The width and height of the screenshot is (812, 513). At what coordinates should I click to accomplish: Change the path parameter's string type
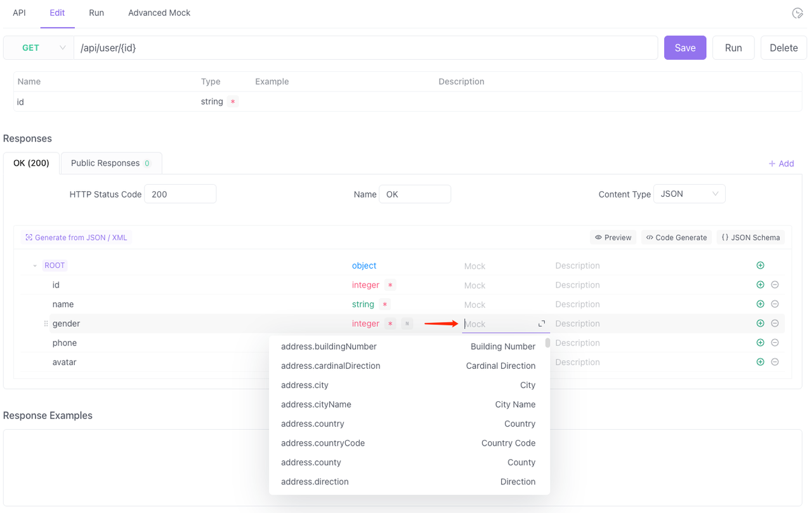coord(212,102)
